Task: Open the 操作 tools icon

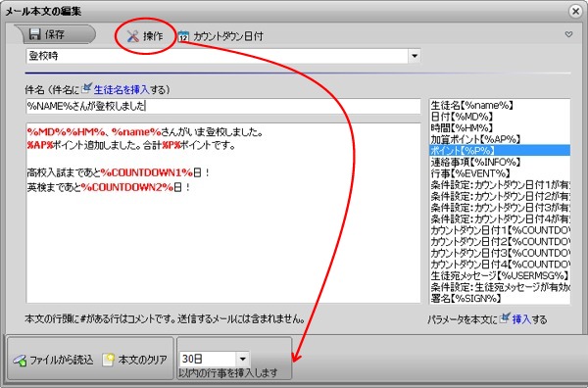Action: click(132, 36)
